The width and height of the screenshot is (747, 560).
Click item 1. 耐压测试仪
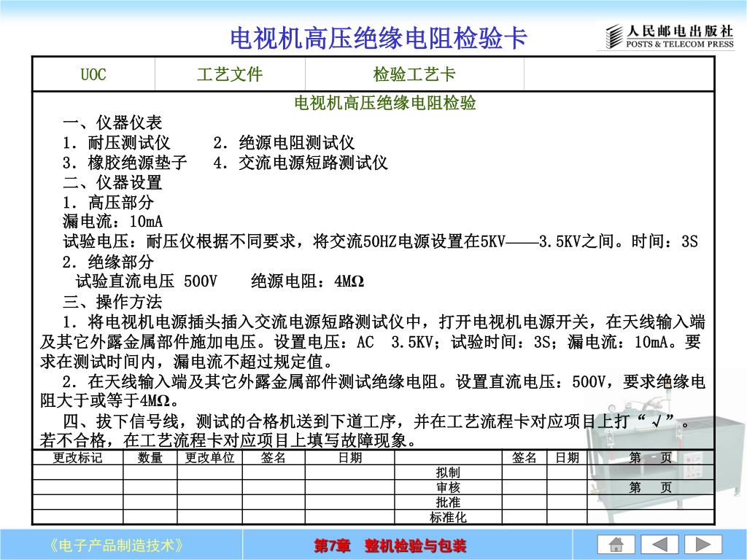tap(117, 142)
